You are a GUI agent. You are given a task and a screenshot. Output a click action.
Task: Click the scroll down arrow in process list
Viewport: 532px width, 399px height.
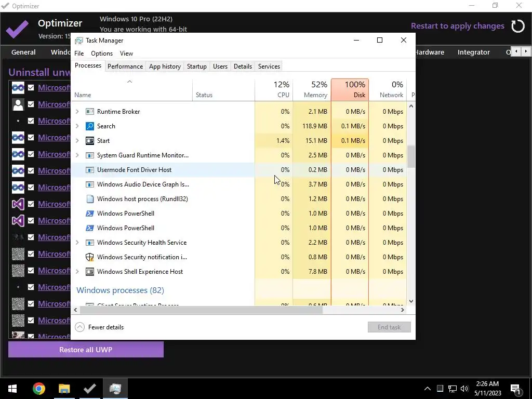pos(411,301)
